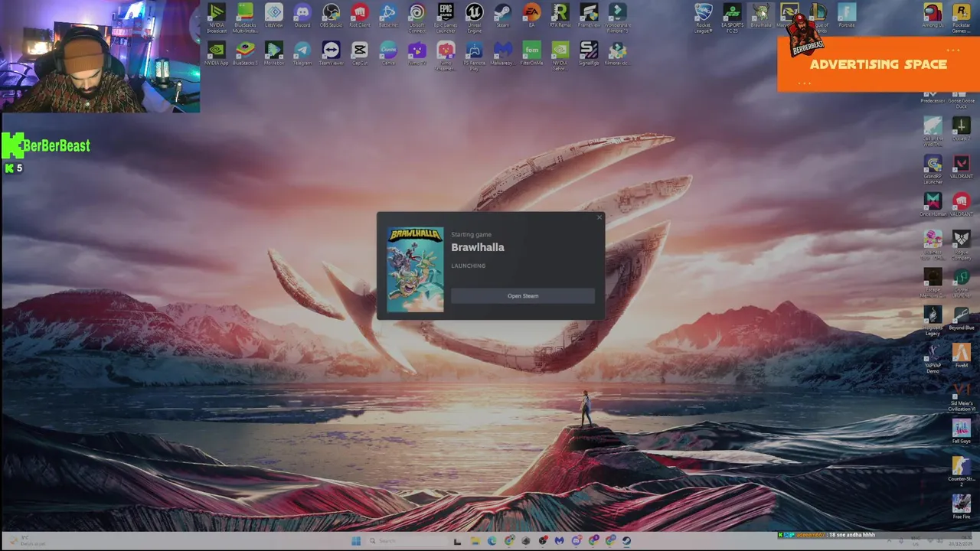Launch Epic Games Launcher icon
The image size is (980, 551).
click(446, 17)
